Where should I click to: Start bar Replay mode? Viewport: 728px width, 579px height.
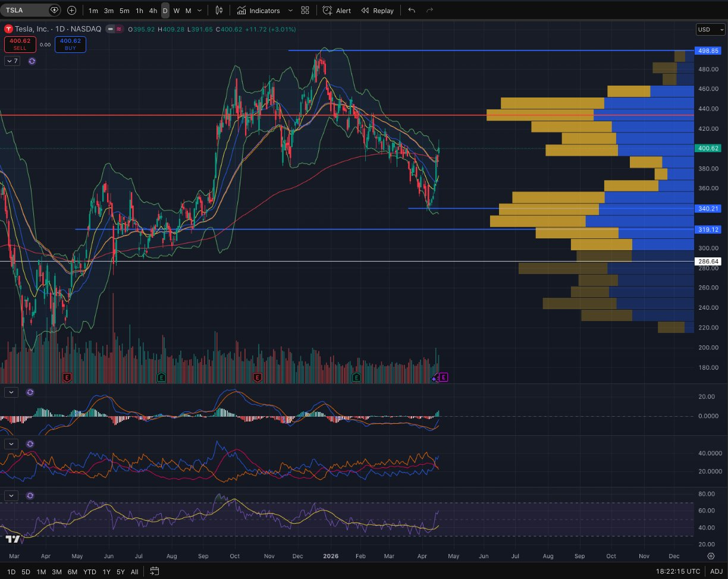378,11
